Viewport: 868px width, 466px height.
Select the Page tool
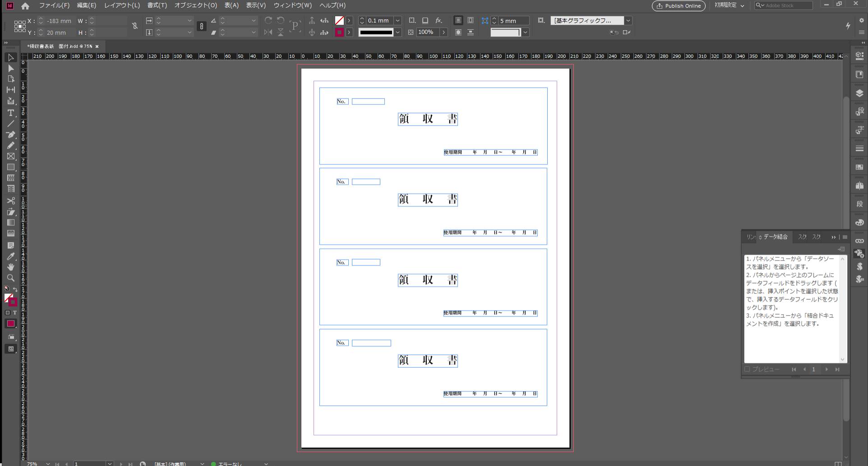tap(11, 79)
